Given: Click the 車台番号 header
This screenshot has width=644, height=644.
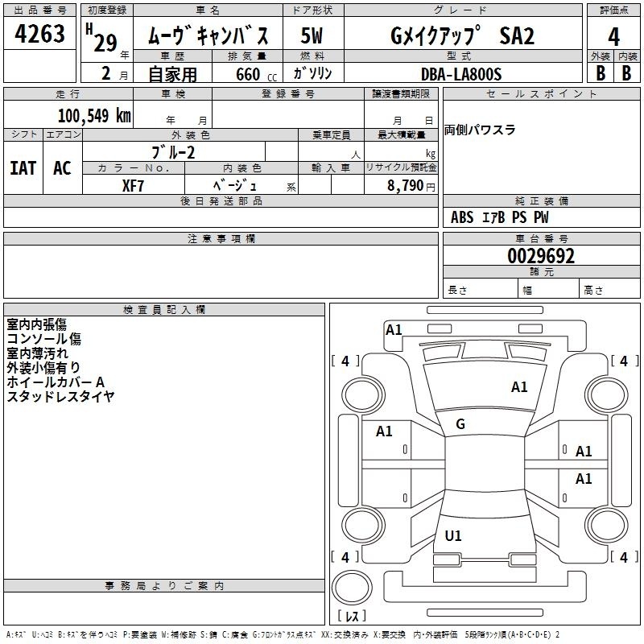Looking at the screenshot, I should [x=541, y=238].
